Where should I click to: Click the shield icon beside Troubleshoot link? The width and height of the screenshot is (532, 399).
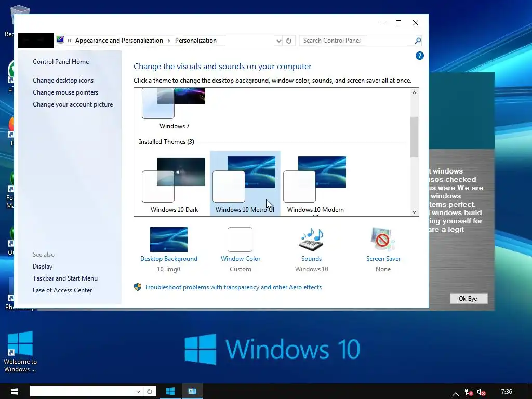pos(137,287)
